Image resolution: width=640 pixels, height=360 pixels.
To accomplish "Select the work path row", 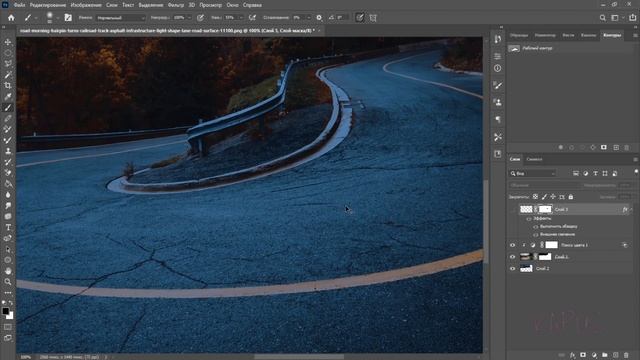I will (570, 48).
